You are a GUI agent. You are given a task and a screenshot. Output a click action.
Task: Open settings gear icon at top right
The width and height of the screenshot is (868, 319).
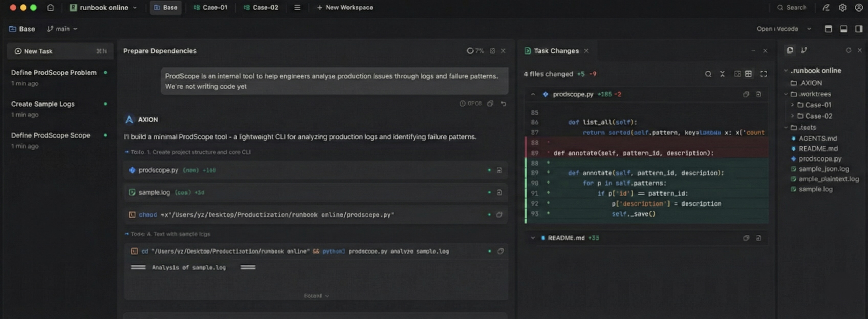842,7
